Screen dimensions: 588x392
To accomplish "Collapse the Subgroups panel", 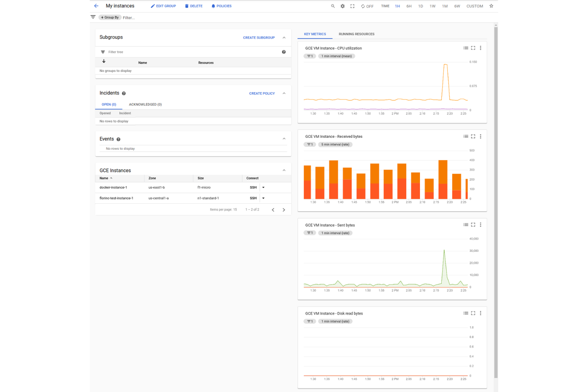I will click(284, 37).
